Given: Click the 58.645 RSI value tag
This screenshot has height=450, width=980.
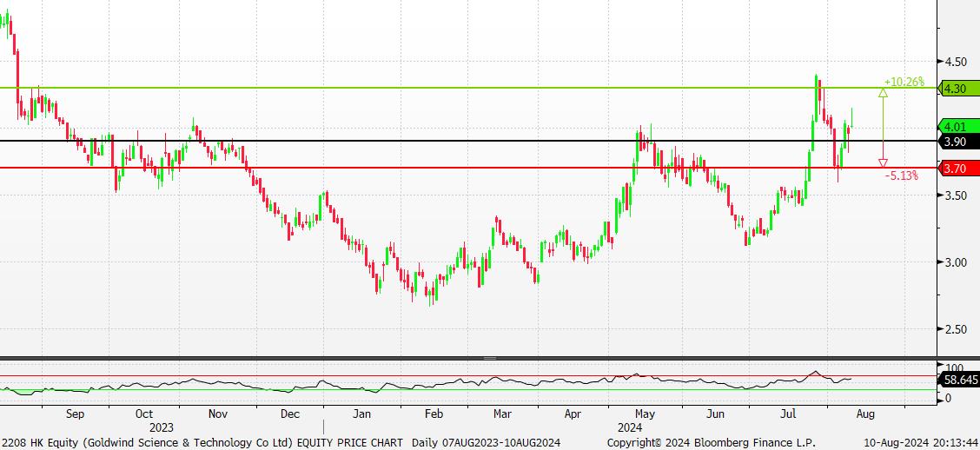Looking at the screenshot, I should tap(960, 380).
